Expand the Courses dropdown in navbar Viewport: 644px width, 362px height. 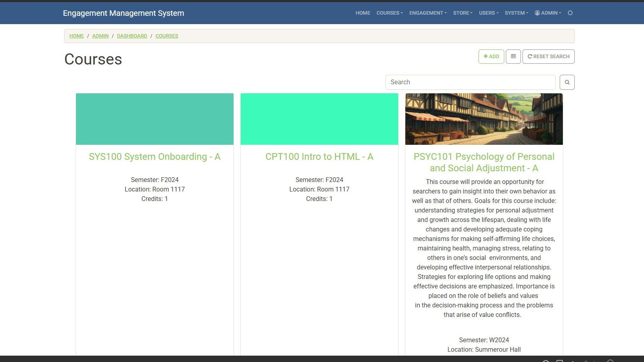click(389, 13)
